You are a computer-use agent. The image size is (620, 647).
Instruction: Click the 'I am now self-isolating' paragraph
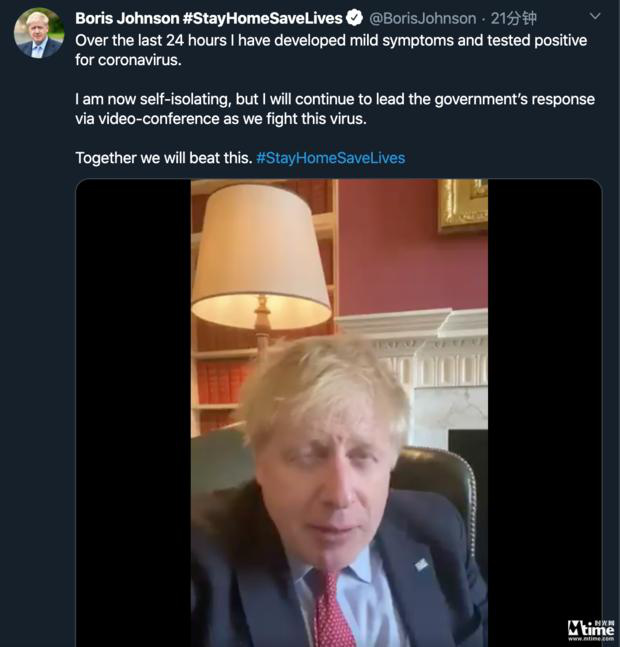coord(335,109)
